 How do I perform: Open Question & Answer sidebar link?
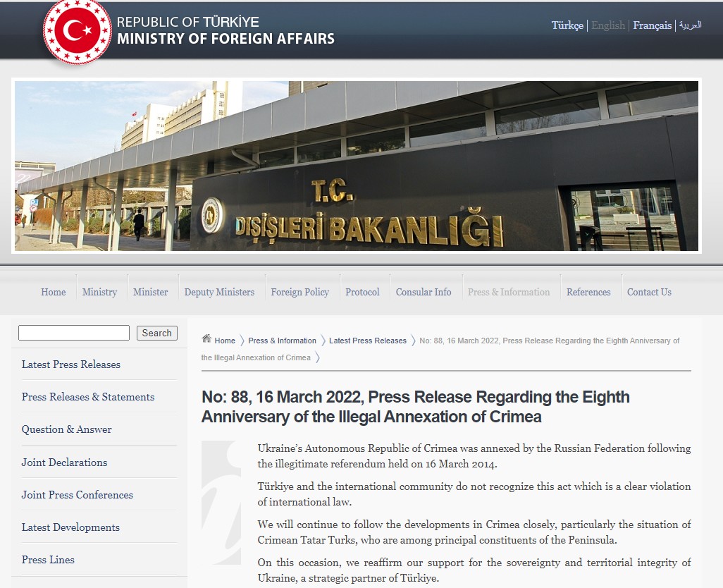coord(66,429)
